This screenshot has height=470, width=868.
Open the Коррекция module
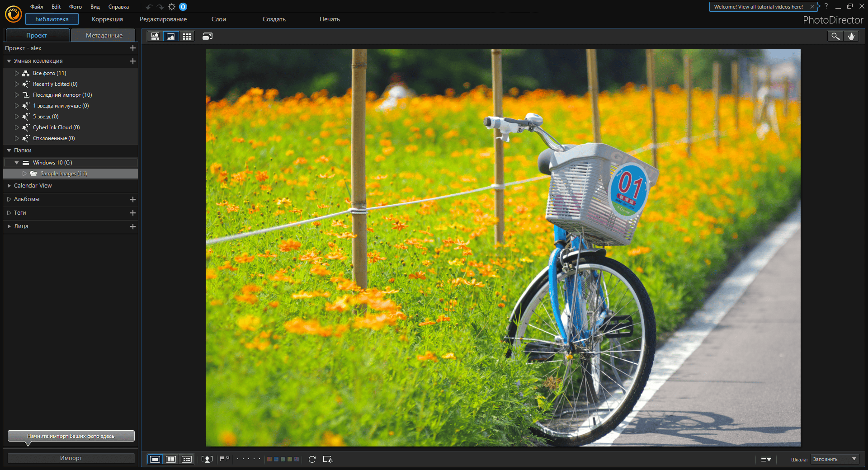pos(107,19)
